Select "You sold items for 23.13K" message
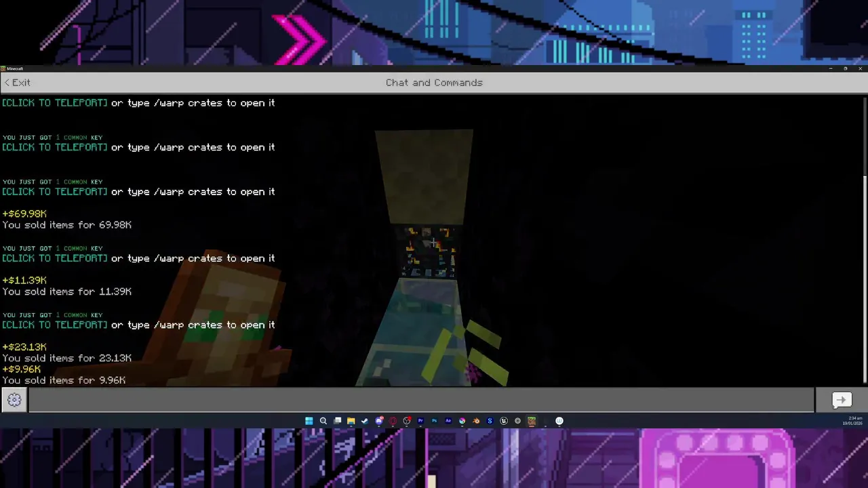 [x=67, y=358]
